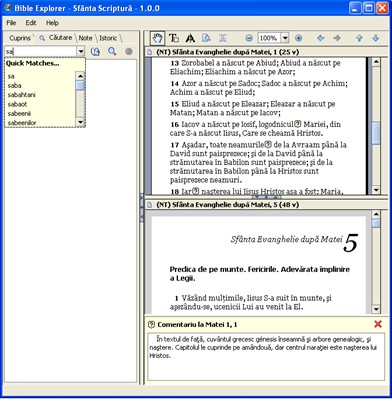Screen dimensions: 392x400
Task: Click verse number 17 in Matei 1
Action: coord(175,145)
